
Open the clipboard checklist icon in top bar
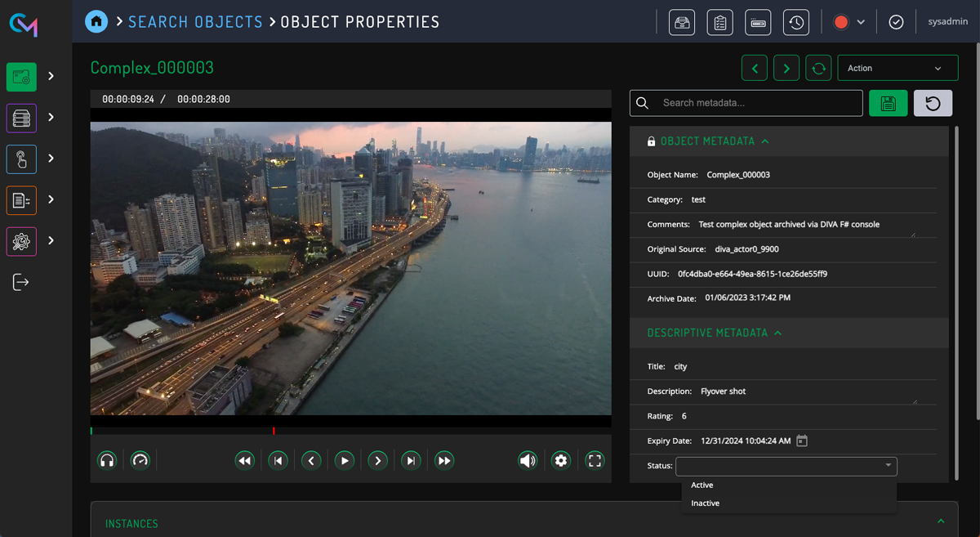tap(719, 21)
